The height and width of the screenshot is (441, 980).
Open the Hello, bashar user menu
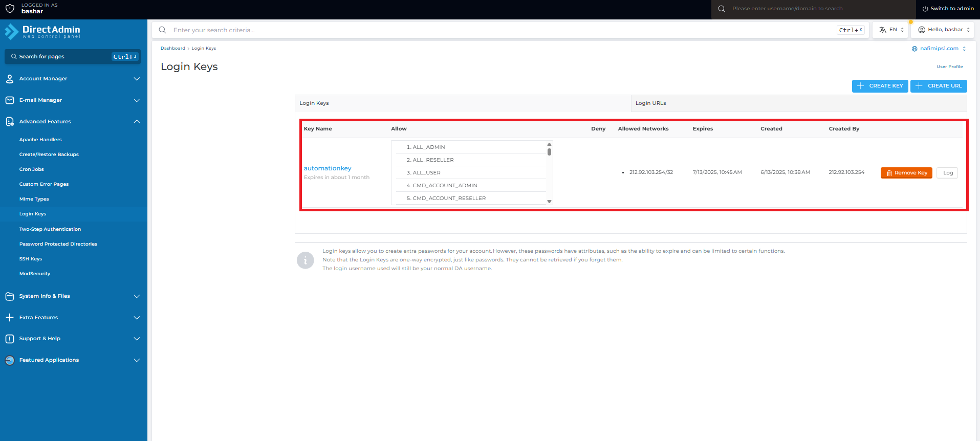click(x=942, y=30)
